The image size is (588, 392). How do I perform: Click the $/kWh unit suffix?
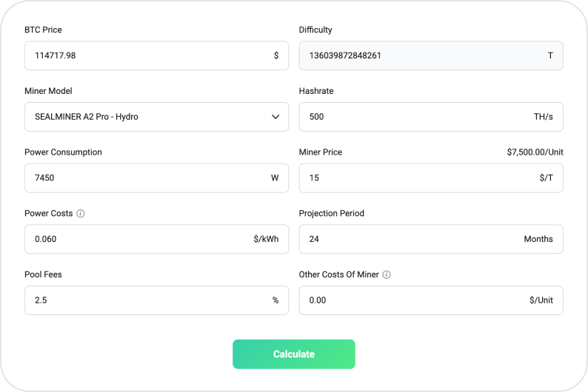pyautogui.click(x=266, y=239)
